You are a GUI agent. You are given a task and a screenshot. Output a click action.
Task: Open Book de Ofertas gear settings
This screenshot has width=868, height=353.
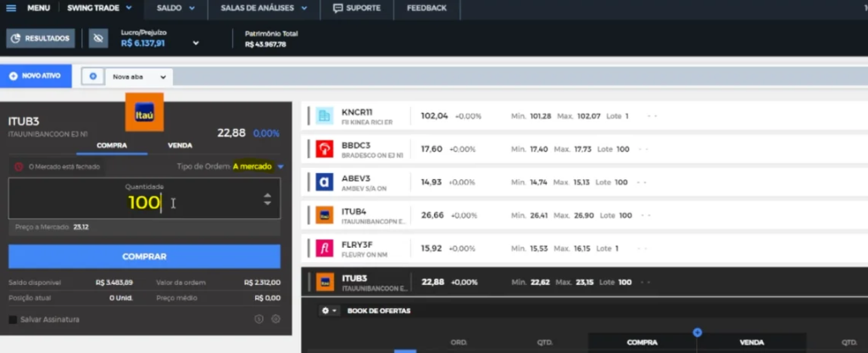(330, 311)
